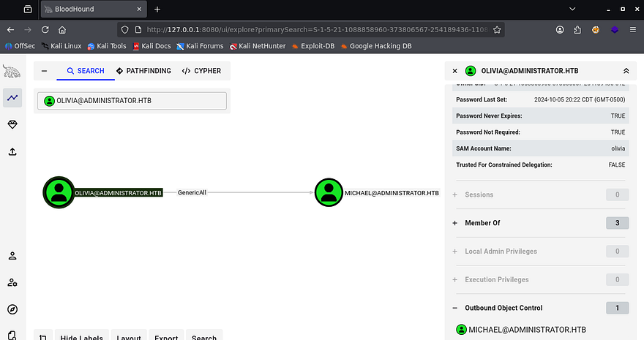Expand the Member Of section

pyautogui.click(x=455, y=223)
